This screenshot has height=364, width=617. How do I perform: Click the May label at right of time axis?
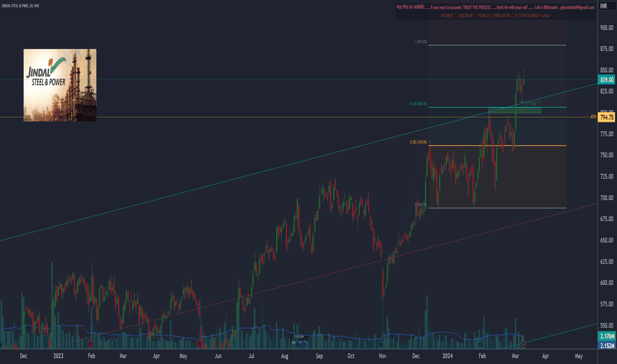(x=579, y=356)
